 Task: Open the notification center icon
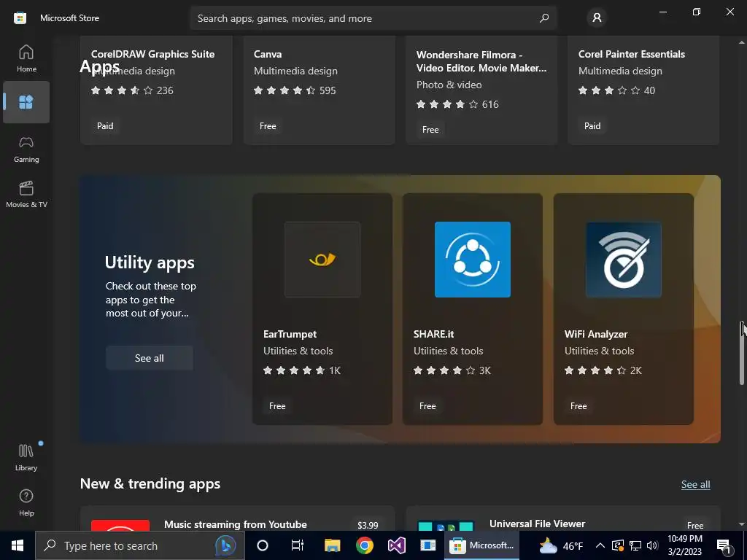click(x=724, y=546)
